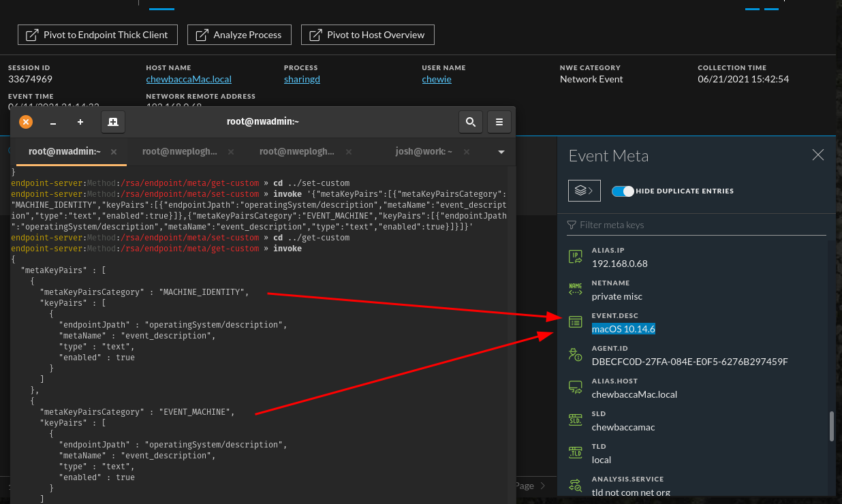Click the Event Meta panel scrollbar
Screen dimensions: 842x504
830,426
